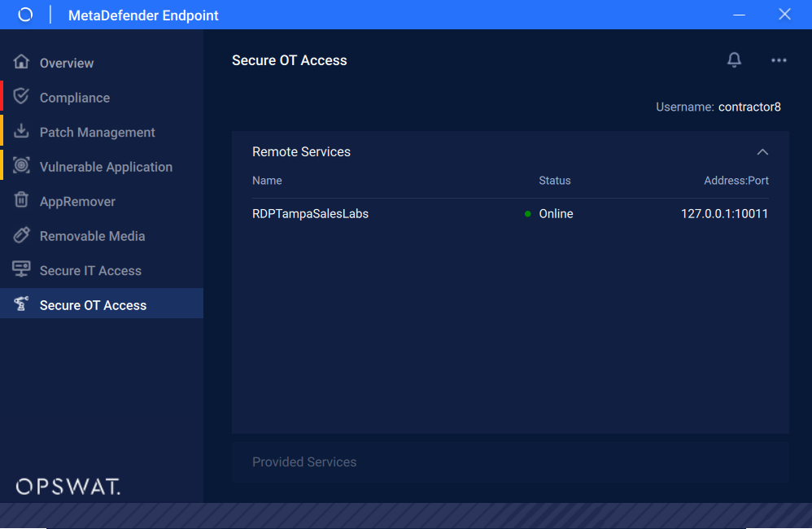This screenshot has height=529, width=812.
Task: Click the Removable Media USB icon
Action: (x=21, y=234)
